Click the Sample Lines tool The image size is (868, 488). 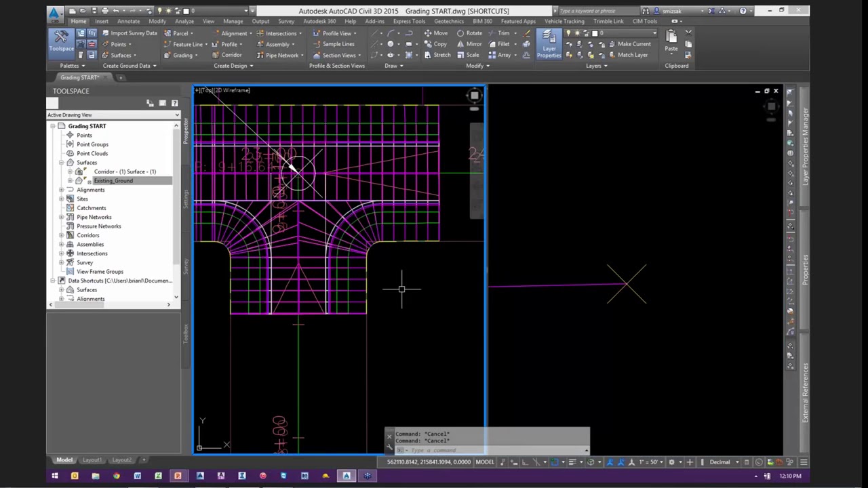(334, 44)
